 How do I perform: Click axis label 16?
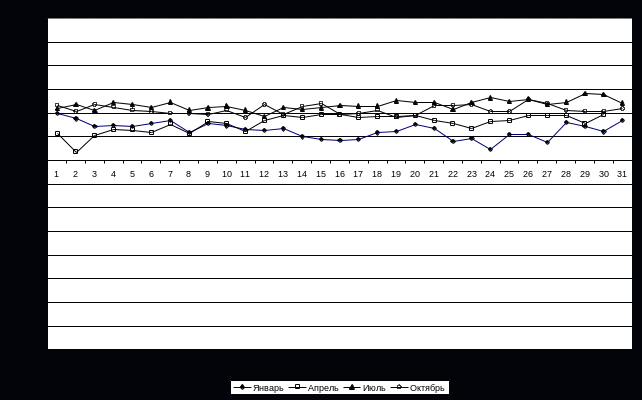pyautogui.click(x=340, y=174)
